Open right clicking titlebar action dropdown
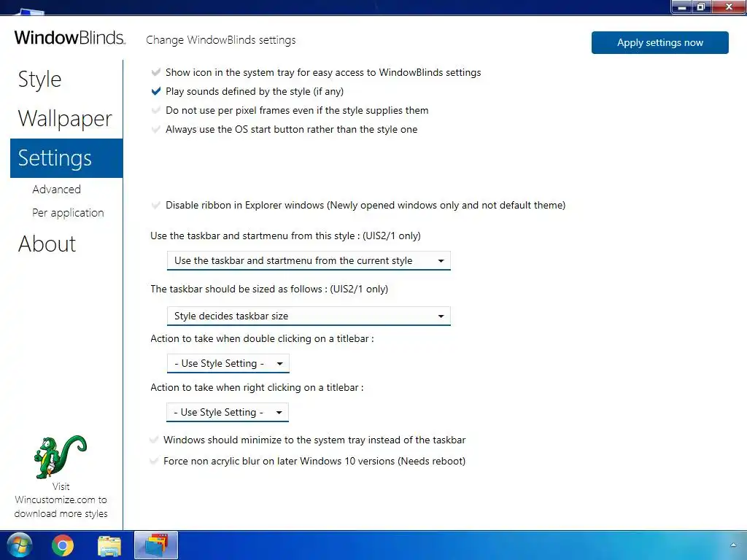The width and height of the screenshot is (747, 560). coord(228,413)
